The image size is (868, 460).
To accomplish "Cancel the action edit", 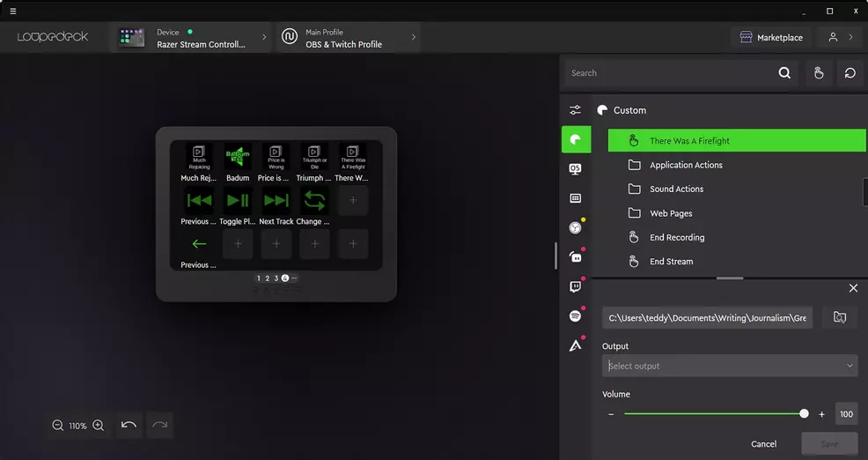I will pos(763,444).
